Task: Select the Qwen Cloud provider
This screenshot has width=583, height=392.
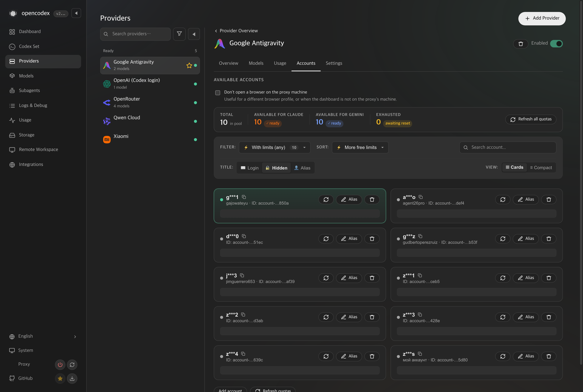Action: (150, 121)
